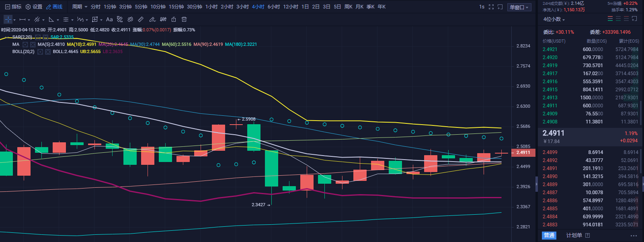Image resolution: width=644 pixels, height=242 pixels.
Task: Open the more options ellipsis menu
Action: pyautogui.click(x=634, y=236)
